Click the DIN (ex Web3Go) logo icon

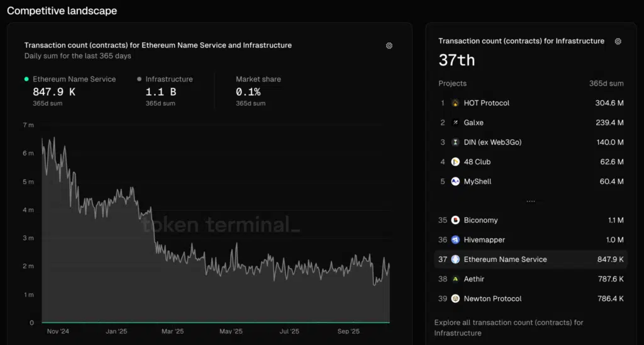455,142
